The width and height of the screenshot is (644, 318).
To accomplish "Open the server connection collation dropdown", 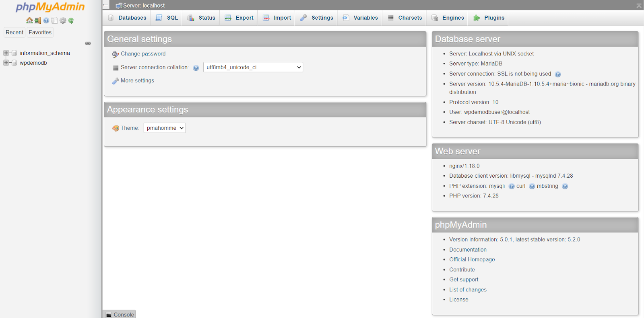I will tap(253, 67).
